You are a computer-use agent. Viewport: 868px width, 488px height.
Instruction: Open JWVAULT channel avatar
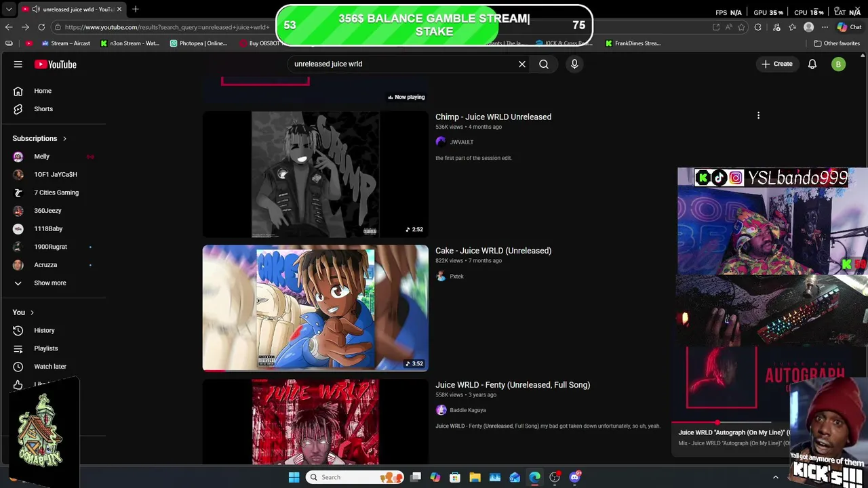tap(441, 142)
